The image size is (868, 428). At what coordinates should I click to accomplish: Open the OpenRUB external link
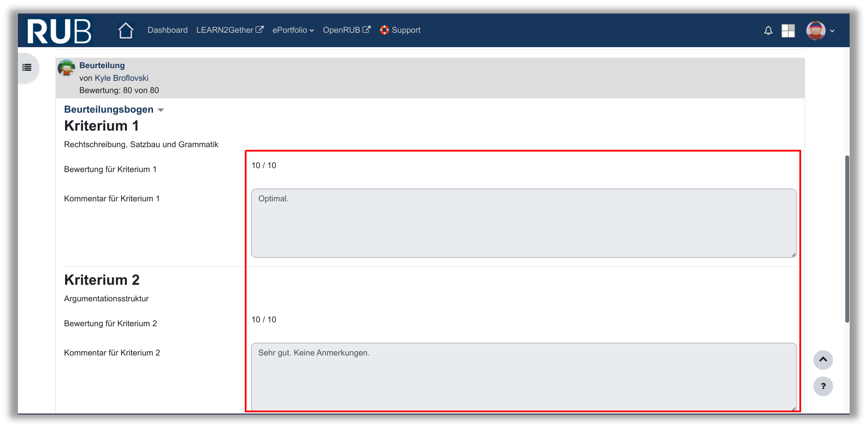[x=346, y=30]
